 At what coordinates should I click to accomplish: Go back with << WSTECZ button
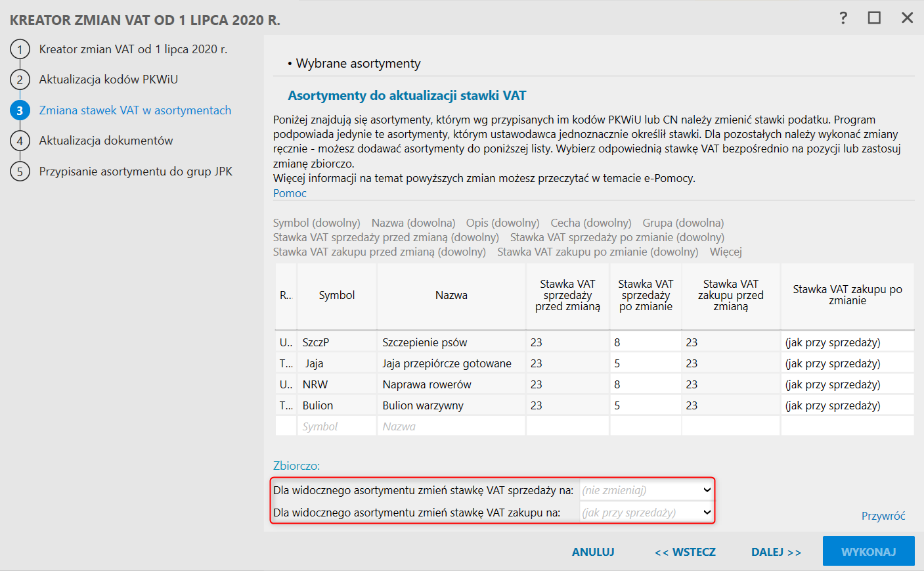point(685,552)
